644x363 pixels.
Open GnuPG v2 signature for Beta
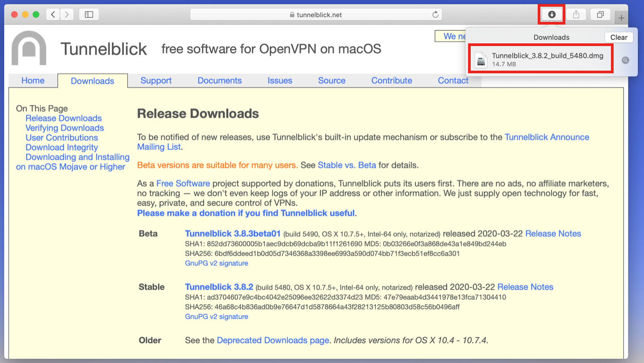217,263
